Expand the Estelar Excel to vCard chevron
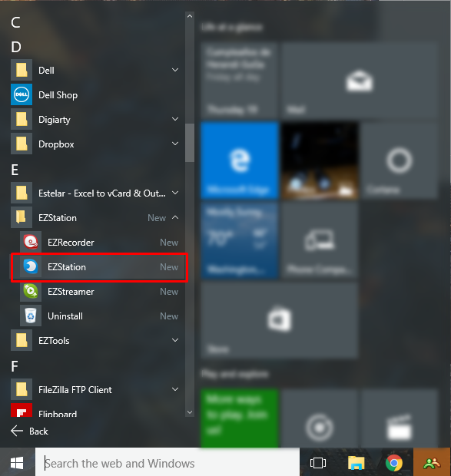Image resolution: width=451 pixels, height=476 pixels. click(x=175, y=193)
